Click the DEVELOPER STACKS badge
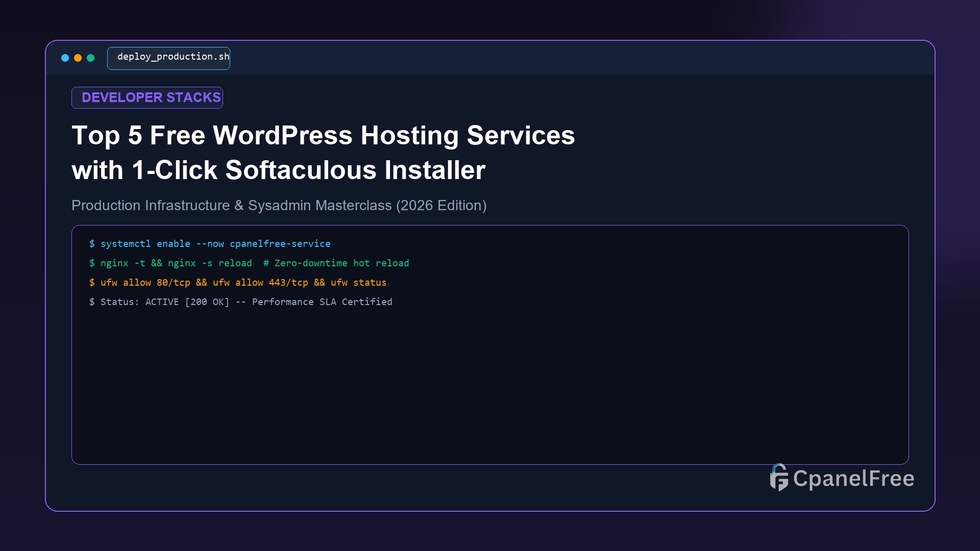The image size is (980, 551). pos(147,97)
